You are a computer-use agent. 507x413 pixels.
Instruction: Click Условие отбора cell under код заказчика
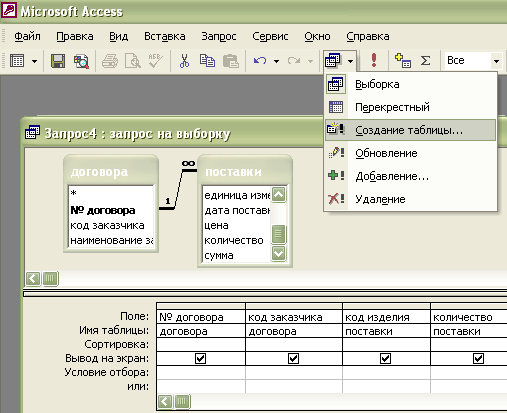tap(294, 372)
